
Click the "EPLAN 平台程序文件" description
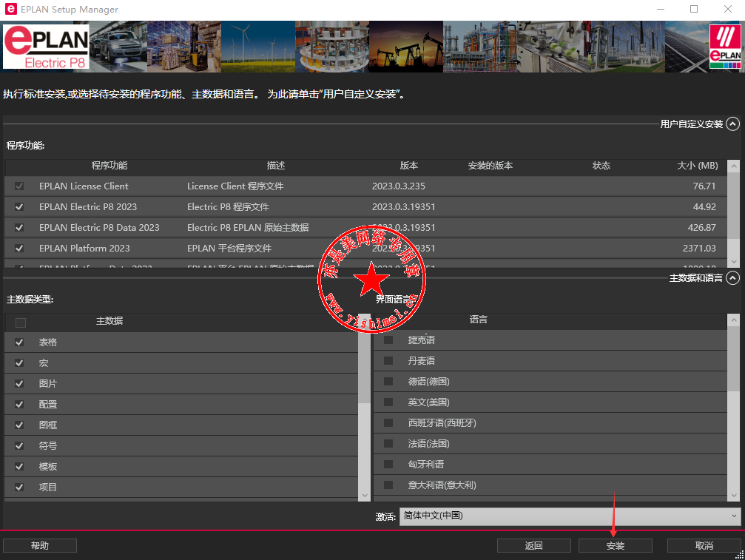tap(229, 249)
